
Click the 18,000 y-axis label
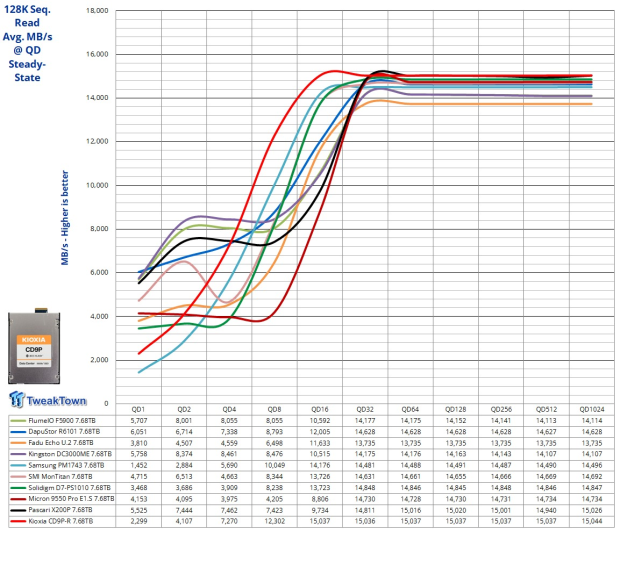(97, 11)
